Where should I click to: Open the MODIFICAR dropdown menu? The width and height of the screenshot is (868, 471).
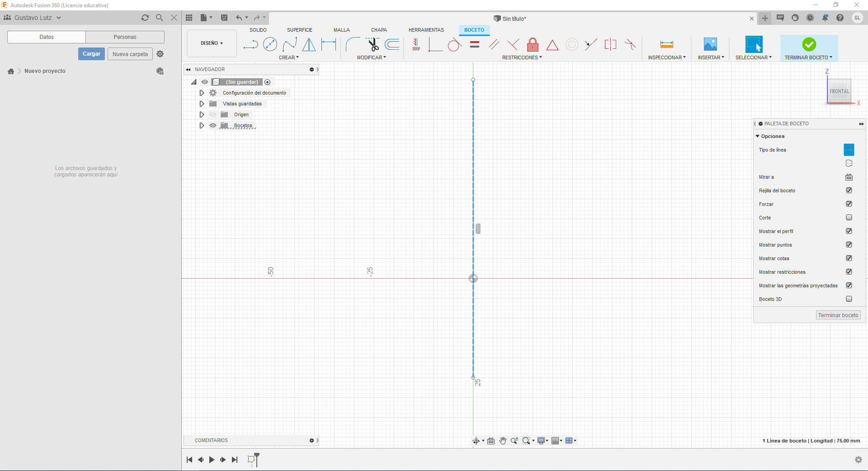click(x=372, y=57)
